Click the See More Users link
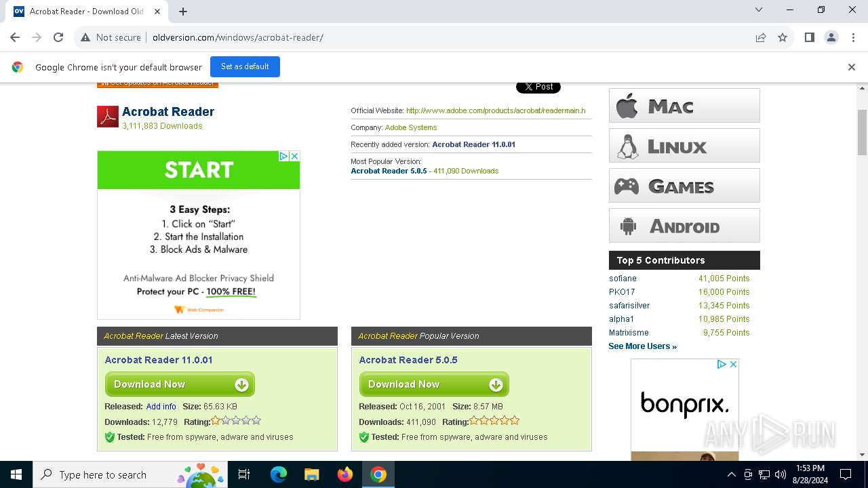Screen dimensions: 868x488 pyautogui.click(x=642, y=346)
